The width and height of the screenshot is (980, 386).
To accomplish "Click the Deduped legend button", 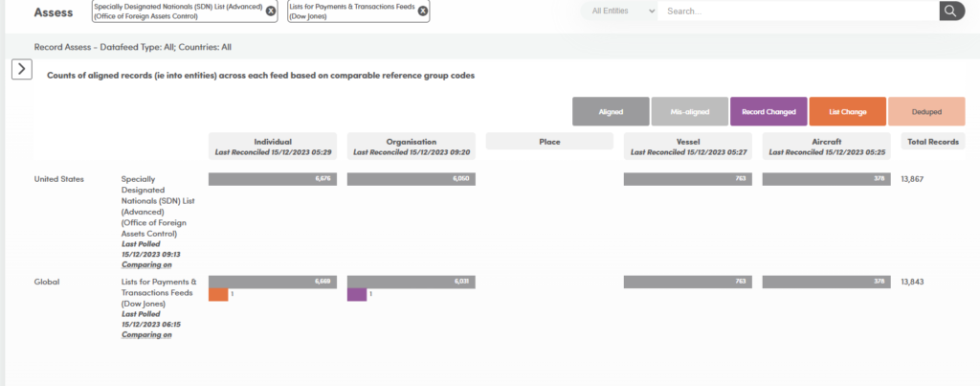I will click(925, 112).
